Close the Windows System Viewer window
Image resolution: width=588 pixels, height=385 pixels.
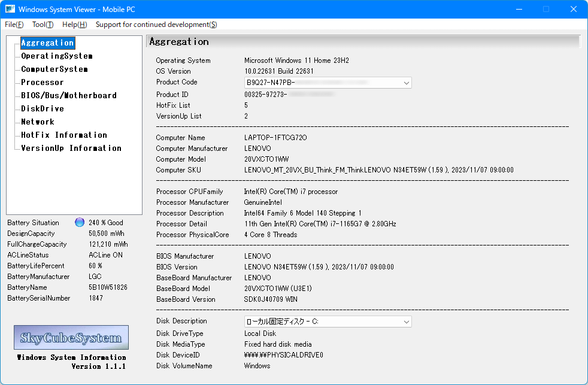point(574,9)
